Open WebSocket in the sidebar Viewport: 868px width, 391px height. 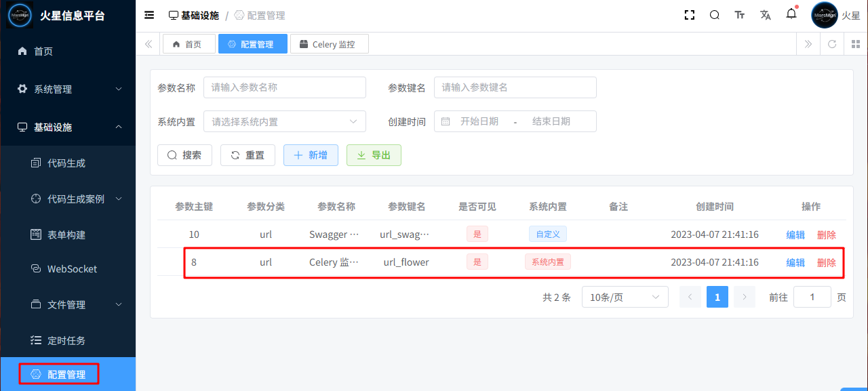(x=72, y=269)
